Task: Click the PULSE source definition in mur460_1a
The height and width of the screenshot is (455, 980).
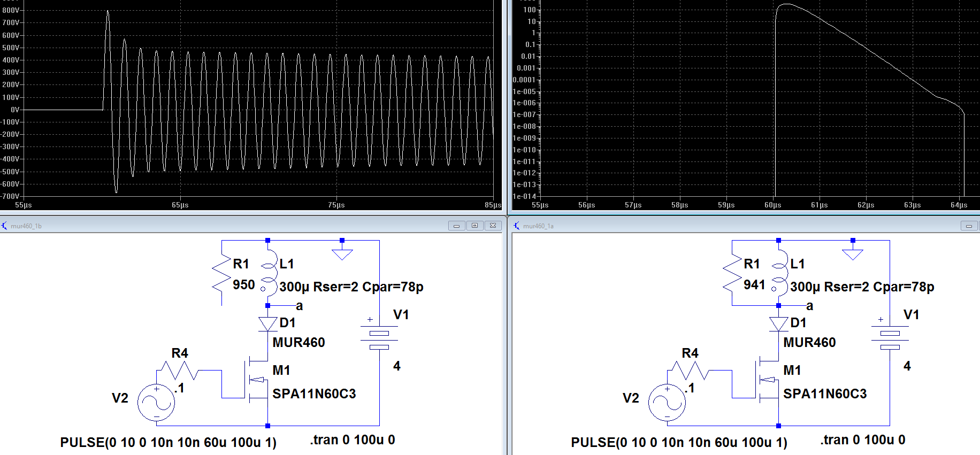Action: [679, 443]
